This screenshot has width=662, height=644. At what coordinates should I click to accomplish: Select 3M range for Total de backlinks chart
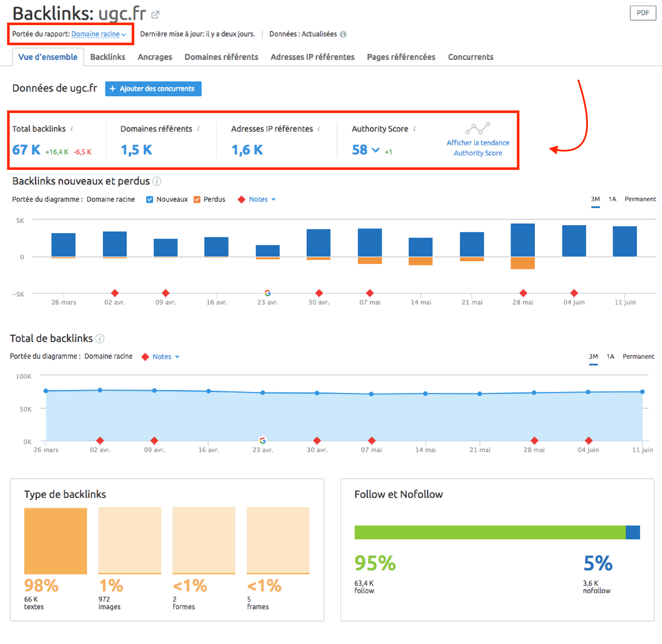(593, 357)
